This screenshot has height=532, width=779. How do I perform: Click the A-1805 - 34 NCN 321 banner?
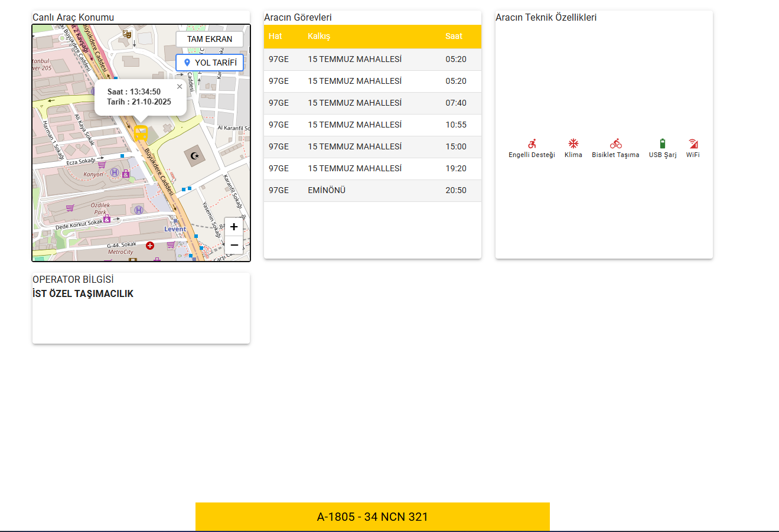(x=372, y=517)
